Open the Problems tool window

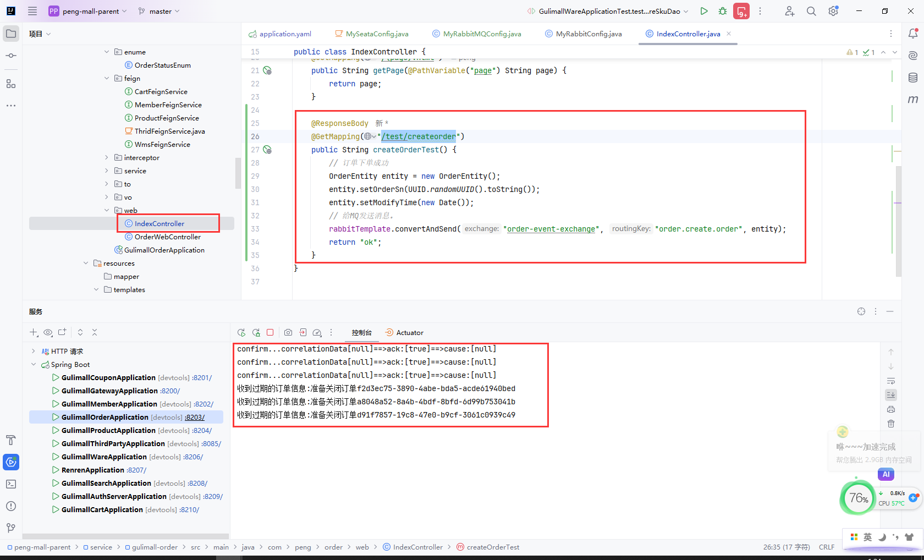pos(11,506)
